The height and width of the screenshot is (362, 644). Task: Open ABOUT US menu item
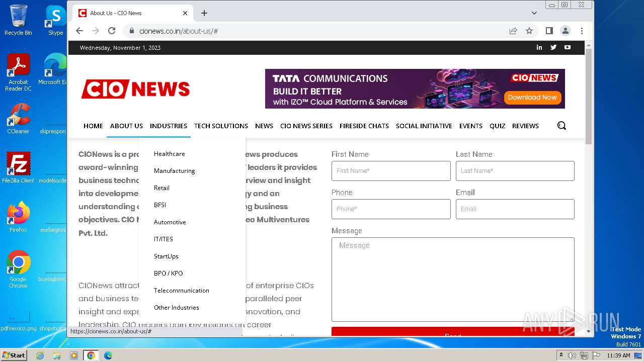click(126, 126)
